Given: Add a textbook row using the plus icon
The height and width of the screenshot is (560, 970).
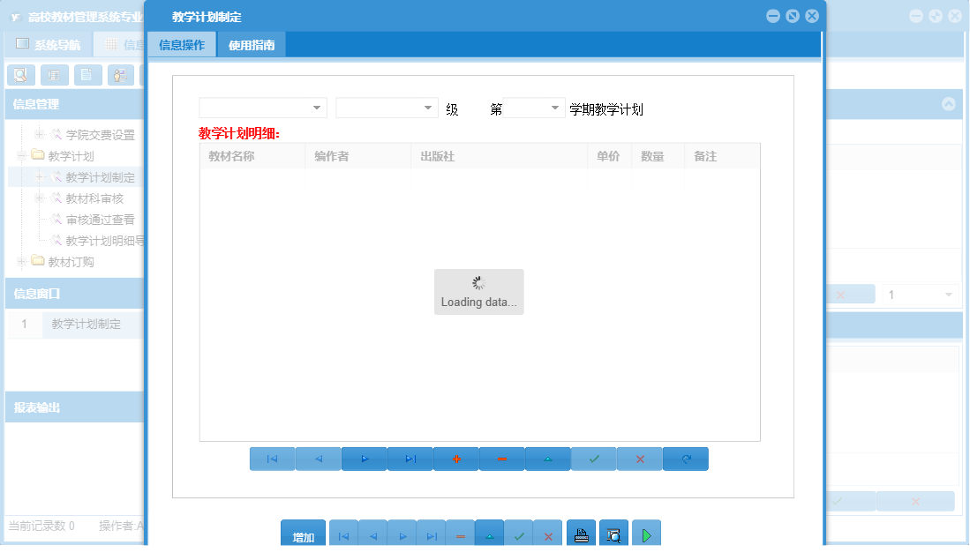Looking at the screenshot, I should point(455,459).
